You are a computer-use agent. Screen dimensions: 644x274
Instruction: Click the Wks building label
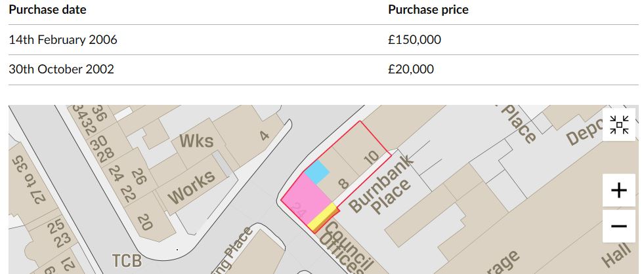click(x=197, y=140)
